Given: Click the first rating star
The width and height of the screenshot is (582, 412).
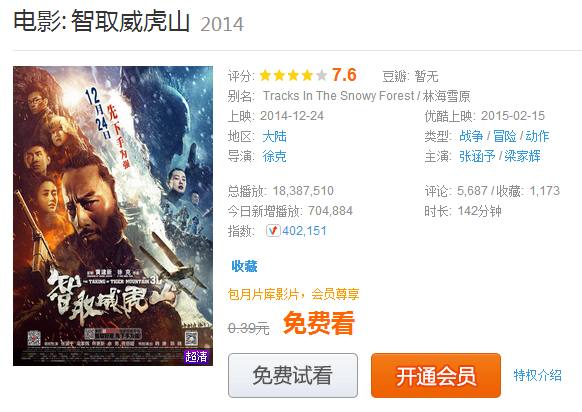Looking at the screenshot, I should point(265,76).
